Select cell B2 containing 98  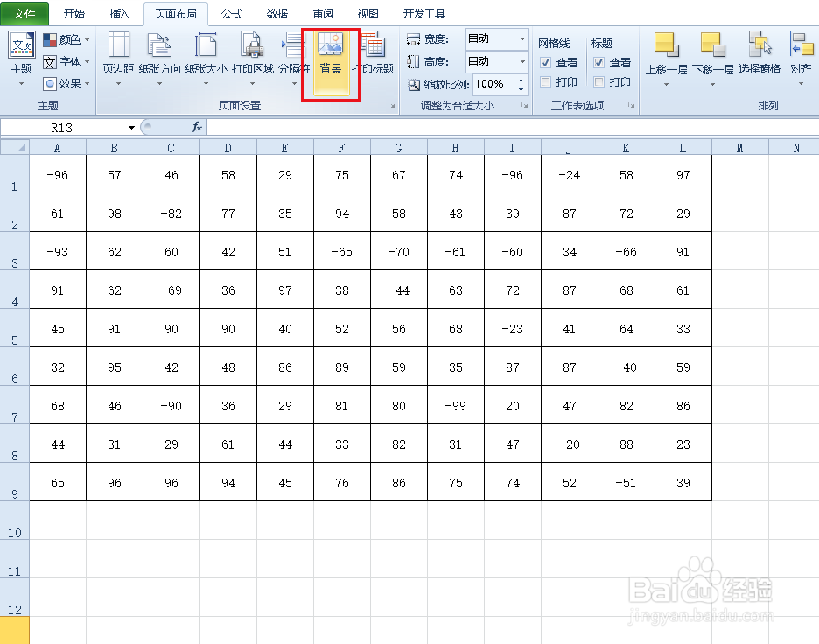point(115,213)
